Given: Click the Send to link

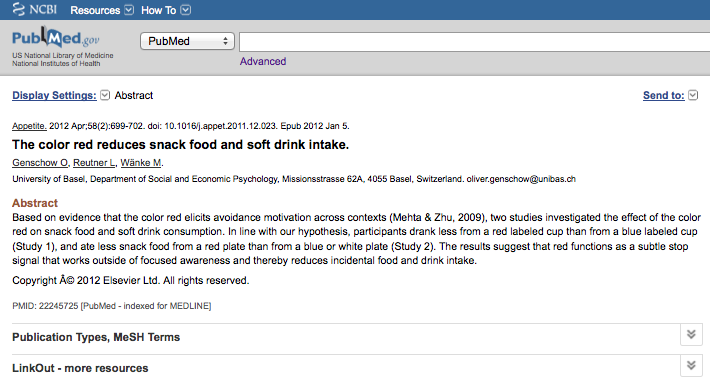Looking at the screenshot, I should [x=663, y=95].
